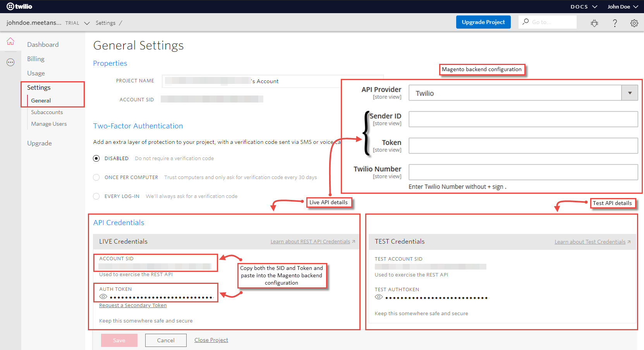Click the Properties section heading
This screenshot has height=350, width=644.
(x=110, y=63)
